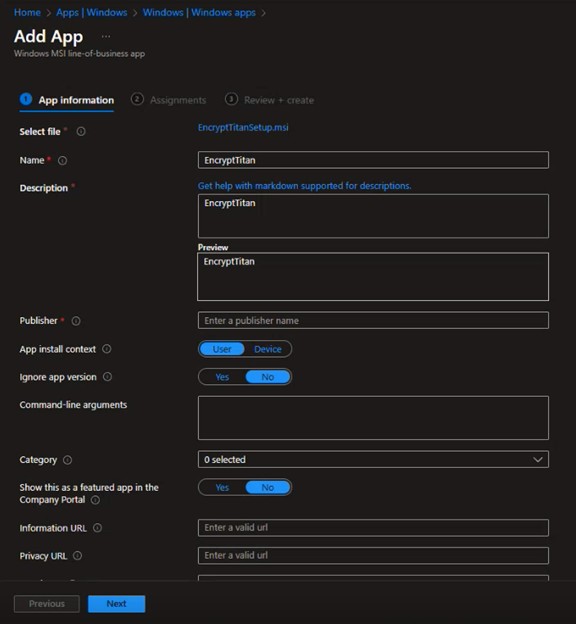Show info tooltip for Ignore app version

coord(107,377)
